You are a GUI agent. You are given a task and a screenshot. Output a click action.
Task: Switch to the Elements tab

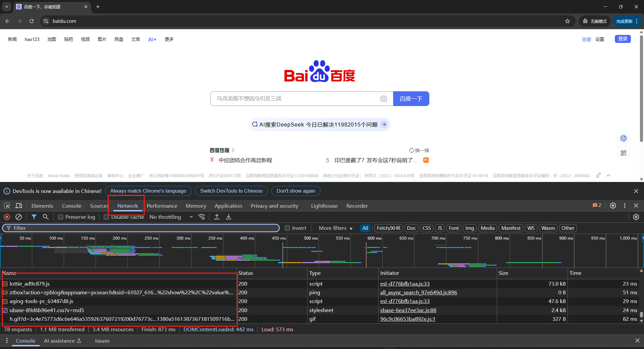coord(42,206)
